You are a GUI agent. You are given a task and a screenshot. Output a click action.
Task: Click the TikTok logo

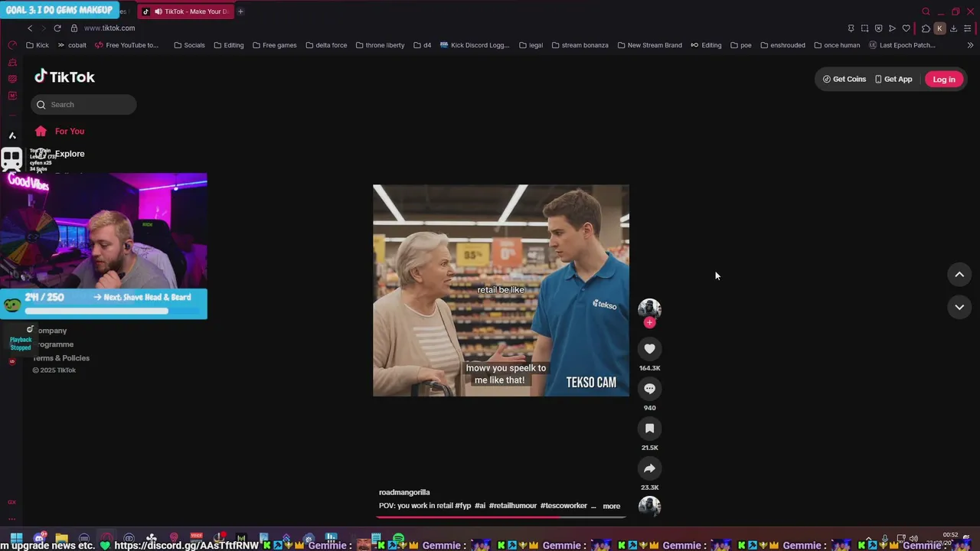[64, 77]
